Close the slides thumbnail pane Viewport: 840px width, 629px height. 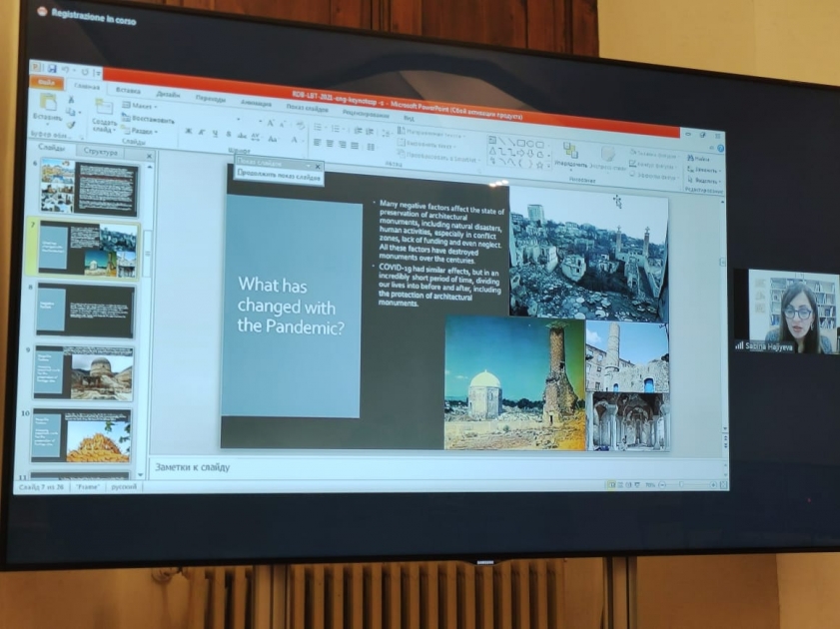pos(150,156)
